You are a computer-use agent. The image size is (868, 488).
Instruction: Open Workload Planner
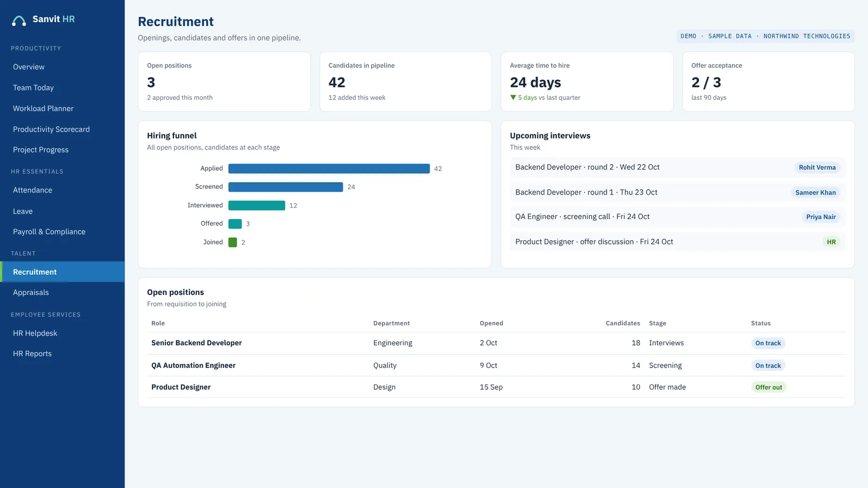point(43,108)
